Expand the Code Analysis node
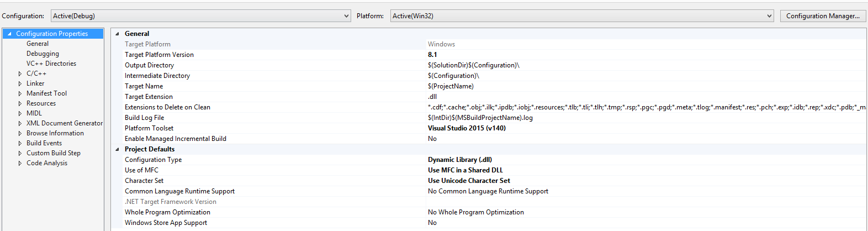The width and height of the screenshot is (868, 231). (x=20, y=163)
